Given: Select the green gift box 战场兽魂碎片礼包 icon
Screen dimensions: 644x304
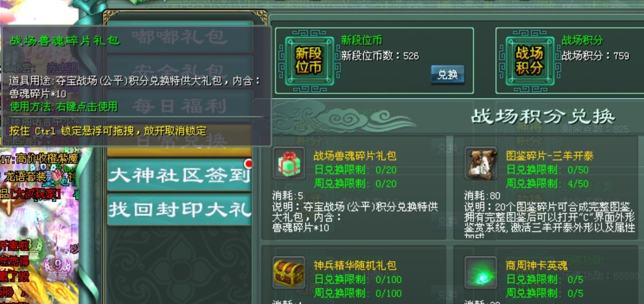Looking at the screenshot, I should point(289,163).
